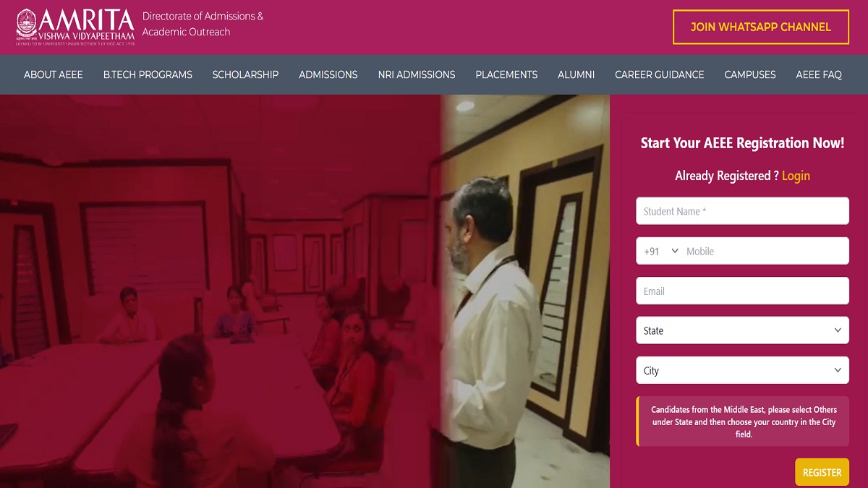Image resolution: width=868 pixels, height=488 pixels.
Task: Select ADMISSIONS in the navigation bar
Action: coord(328,74)
